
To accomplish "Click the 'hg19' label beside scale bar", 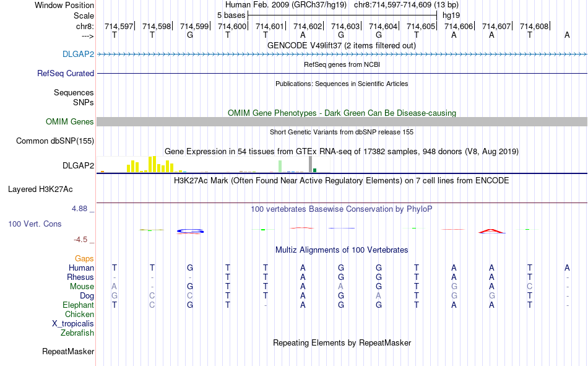I will (x=451, y=15).
